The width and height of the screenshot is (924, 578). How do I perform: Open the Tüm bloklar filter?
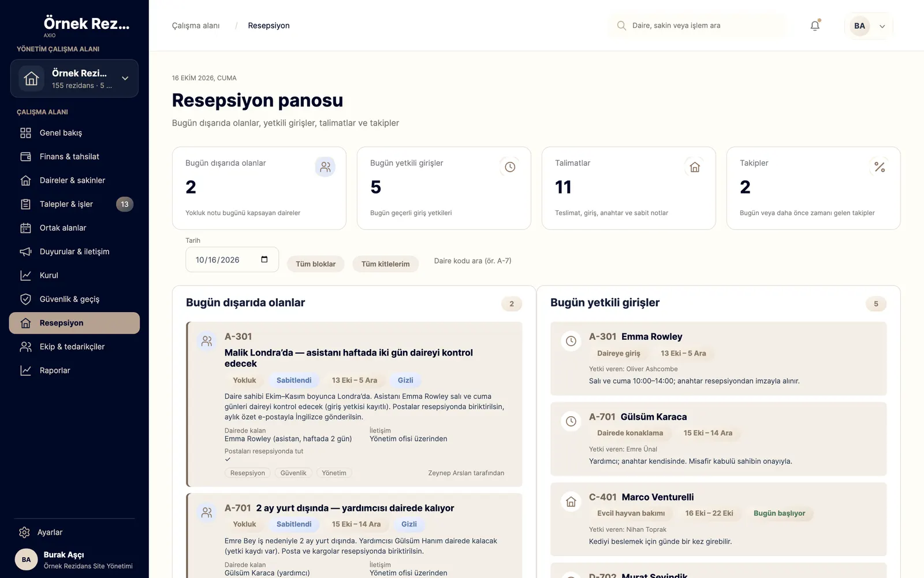(316, 264)
